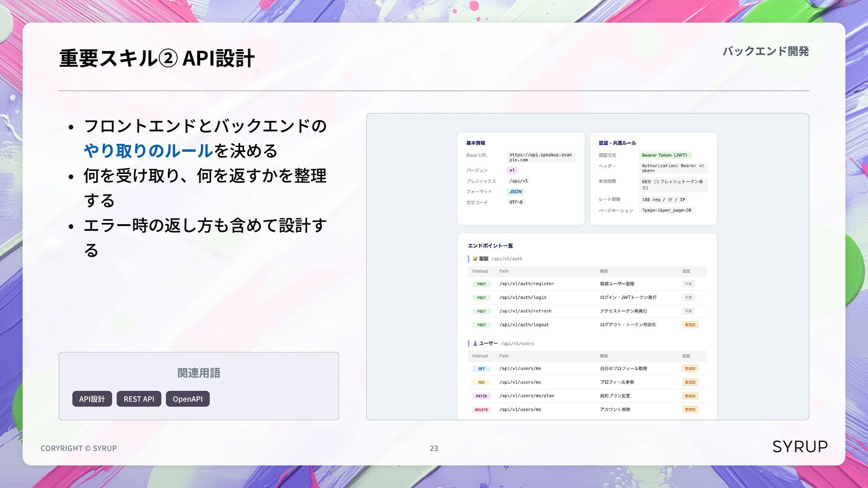Click the Bearer Token (JWT) badge
Image resolution: width=868 pixels, height=488 pixels.
pos(665,155)
